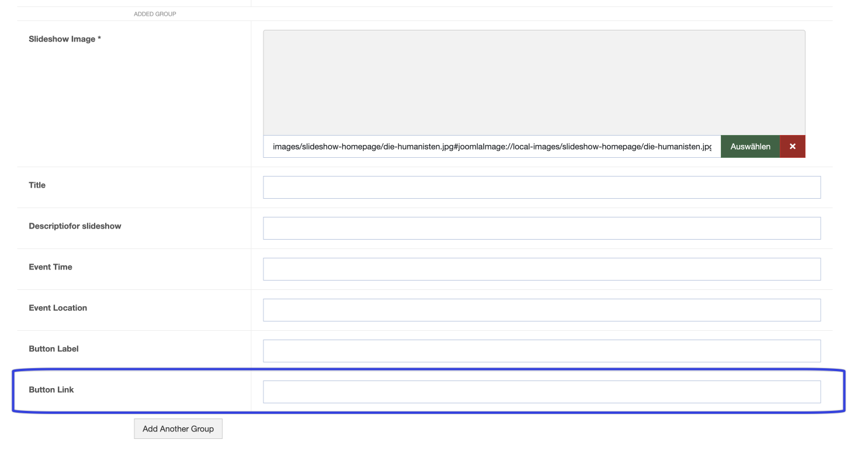Click the Button Link input field
Screen dimensions: 868x460
click(541, 392)
